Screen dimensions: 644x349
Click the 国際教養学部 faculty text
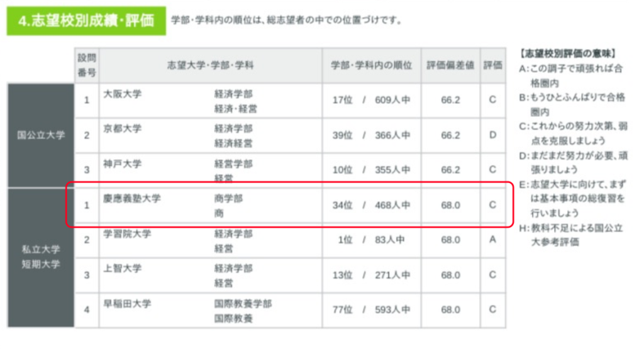coord(243,304)
